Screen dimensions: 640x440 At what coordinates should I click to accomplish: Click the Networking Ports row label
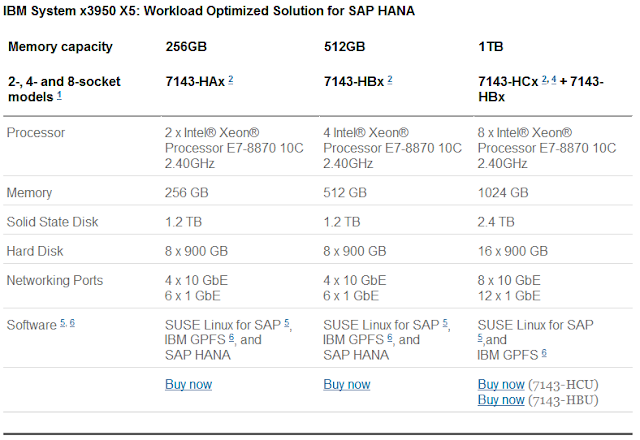tap(55, 281)
